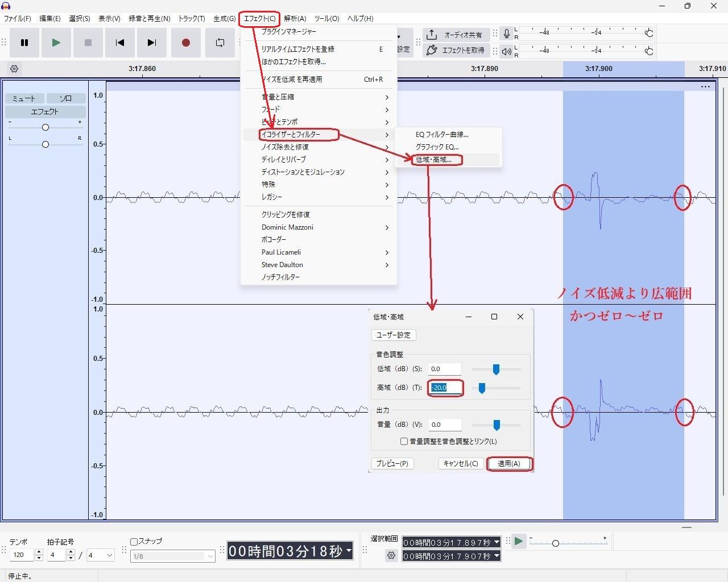Open timeline options gear icon
Image resolution: width=728 pixels, height=582 pixels.
[x=14, y=69]
